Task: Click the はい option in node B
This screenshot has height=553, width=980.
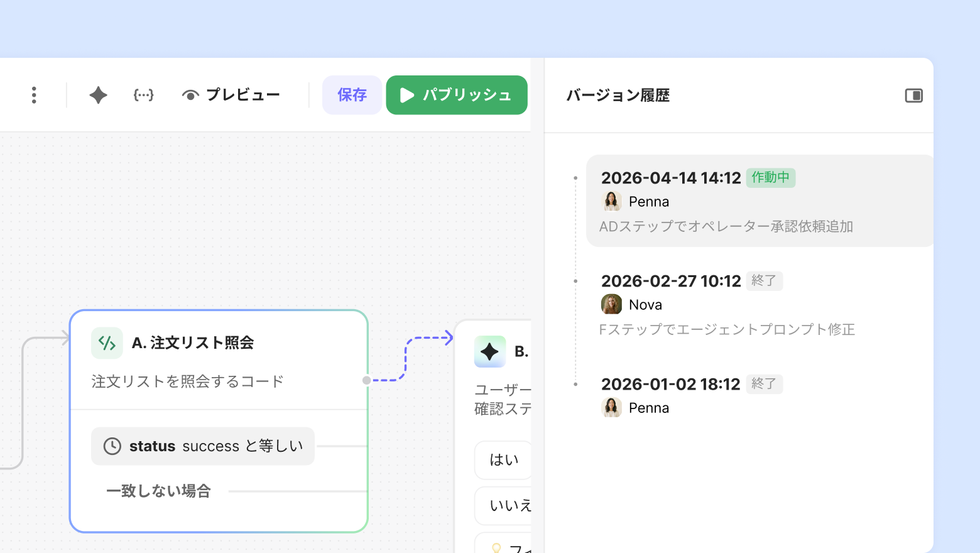Action: (x=504, y=460)
